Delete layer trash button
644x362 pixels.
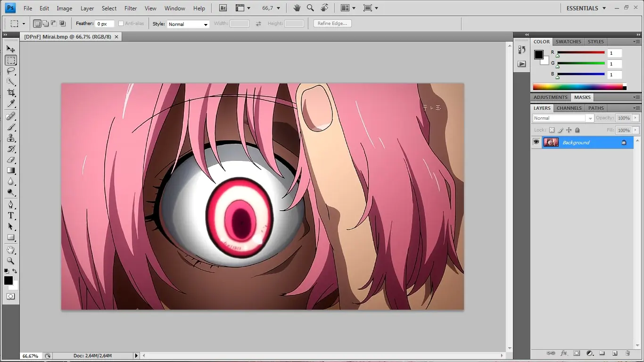[627, 353]
